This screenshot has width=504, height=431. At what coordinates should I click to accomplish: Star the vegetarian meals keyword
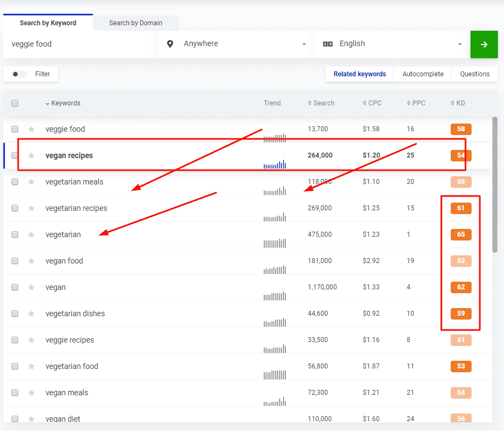(31, 182)
